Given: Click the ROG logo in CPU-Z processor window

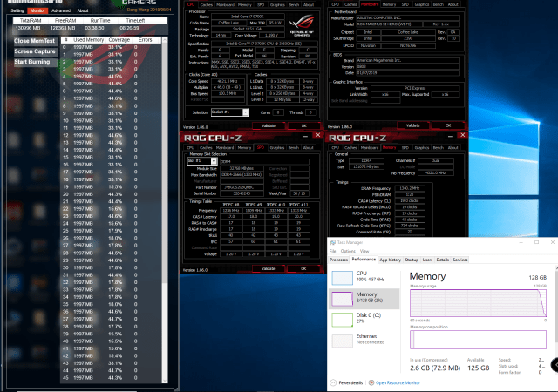Looking at the screenshot, I should coord(302,25).
